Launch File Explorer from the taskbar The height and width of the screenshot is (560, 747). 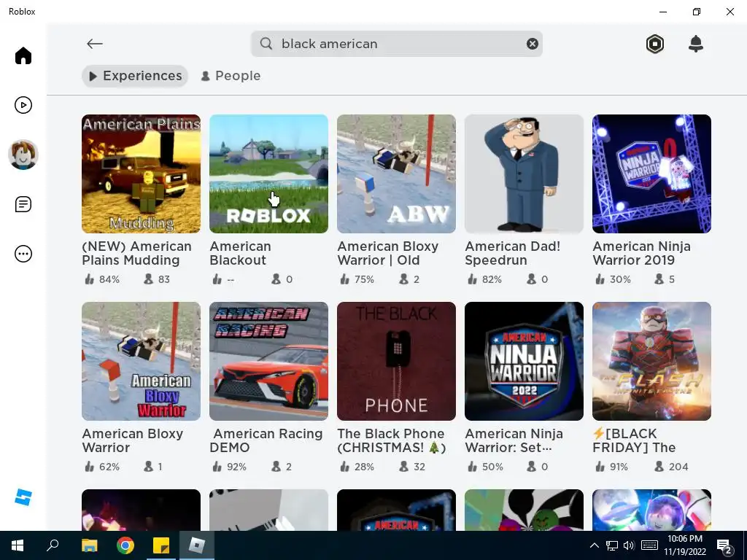89,545
